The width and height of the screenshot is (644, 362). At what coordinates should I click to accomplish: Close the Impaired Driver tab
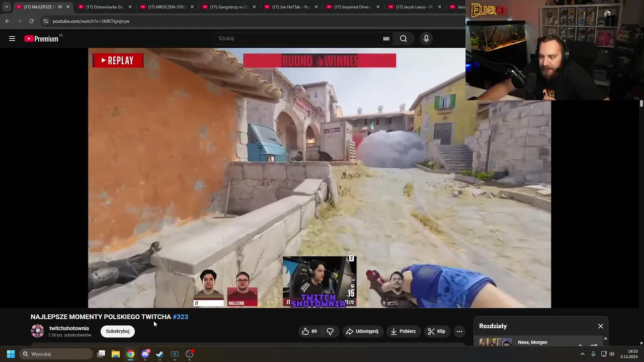378,7
